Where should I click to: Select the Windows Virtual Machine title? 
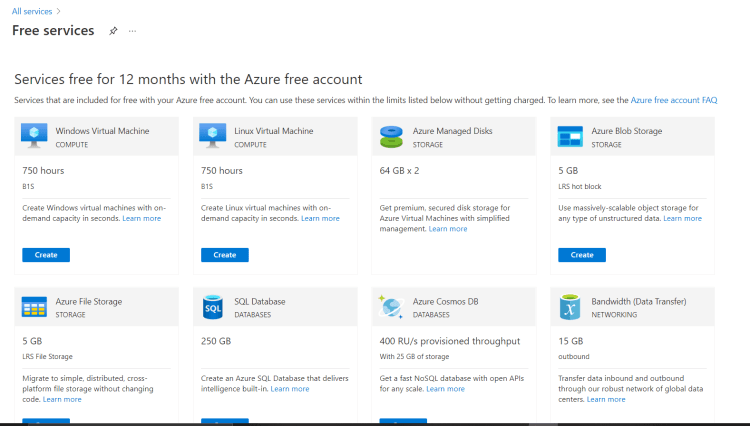tap(102, 131)
